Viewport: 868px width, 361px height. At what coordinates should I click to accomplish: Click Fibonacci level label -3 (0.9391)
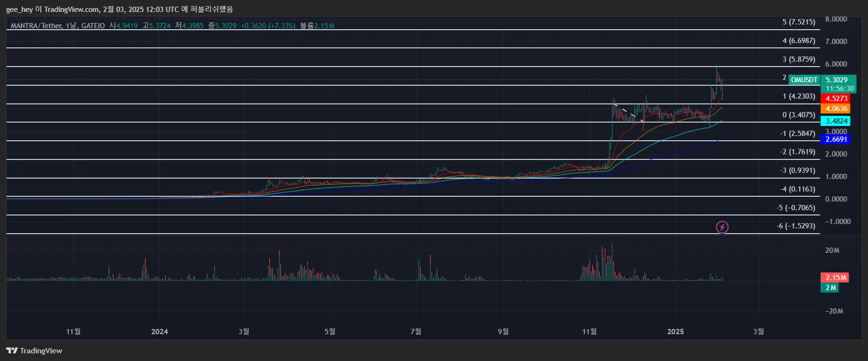pos(797,170)
